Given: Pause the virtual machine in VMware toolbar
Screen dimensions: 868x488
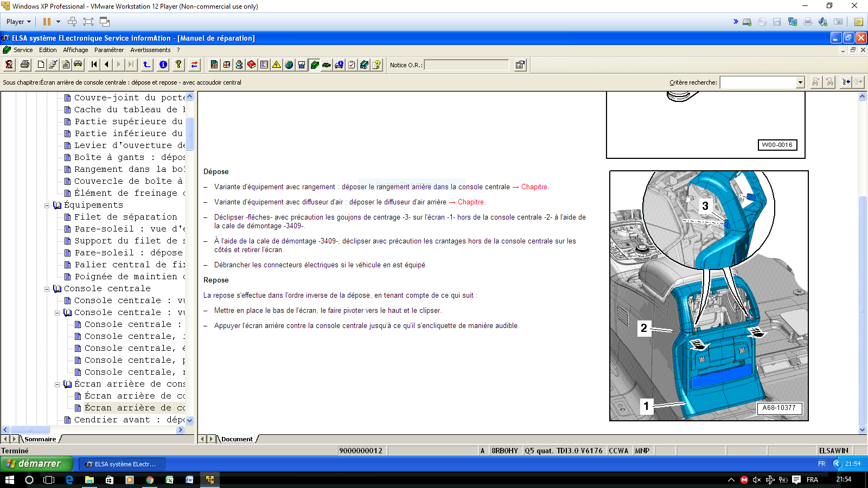Looking at the screenshot, I should (x=47, y=22).
